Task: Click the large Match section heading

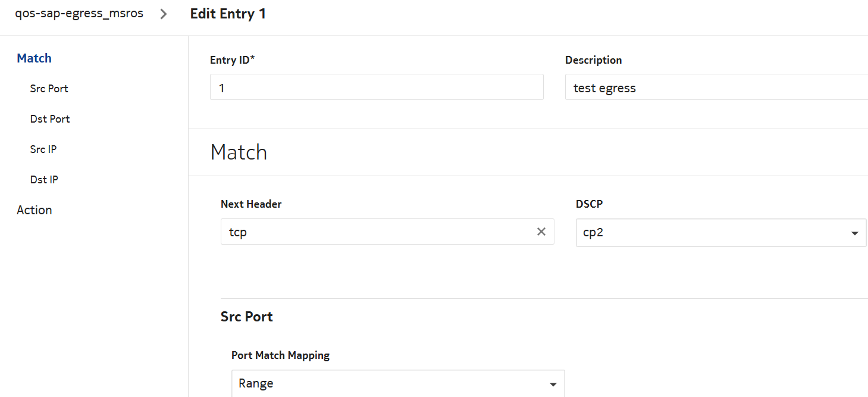Action: (x=239, y=152)
